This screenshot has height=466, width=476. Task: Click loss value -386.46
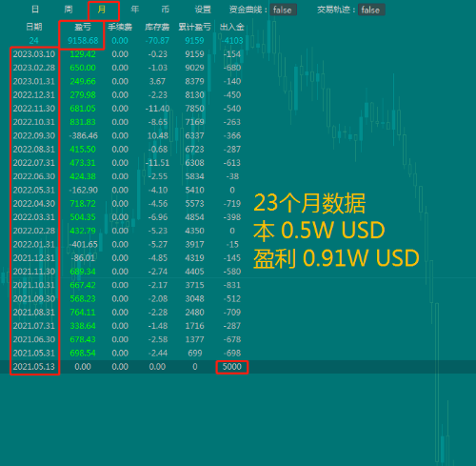(x=84, y=136)
